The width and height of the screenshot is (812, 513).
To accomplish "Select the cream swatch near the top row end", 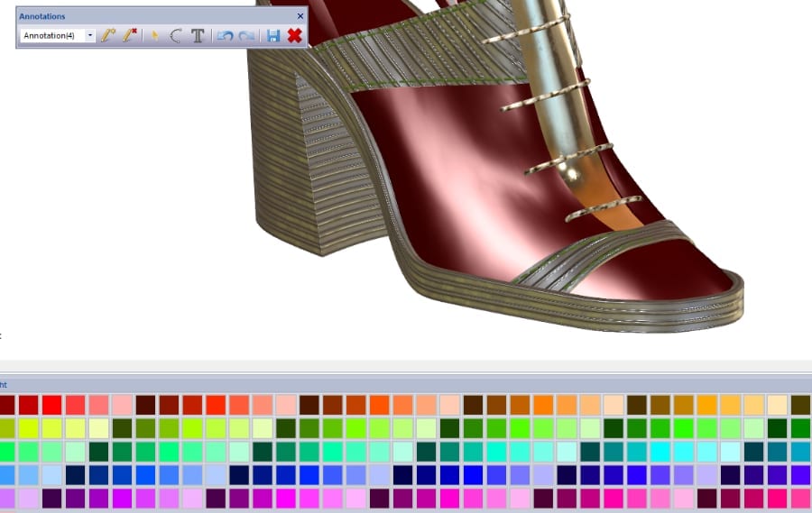I will (778, 406).
